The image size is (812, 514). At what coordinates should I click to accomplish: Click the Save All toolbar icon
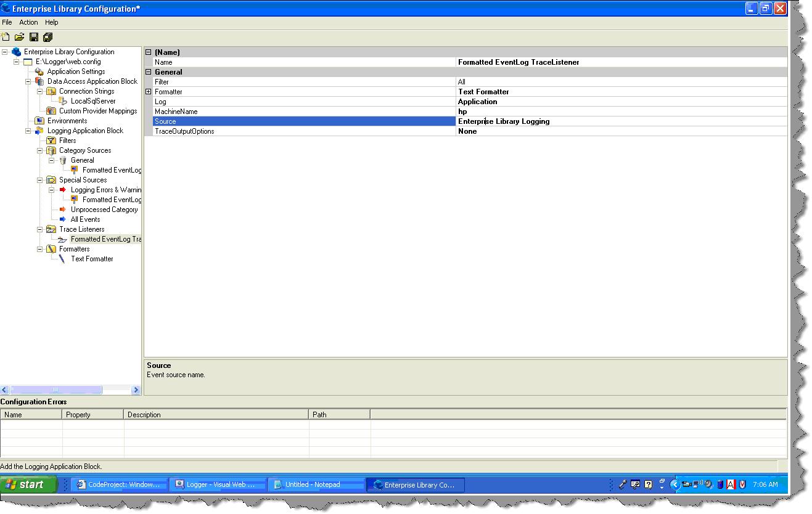point(48,37)
